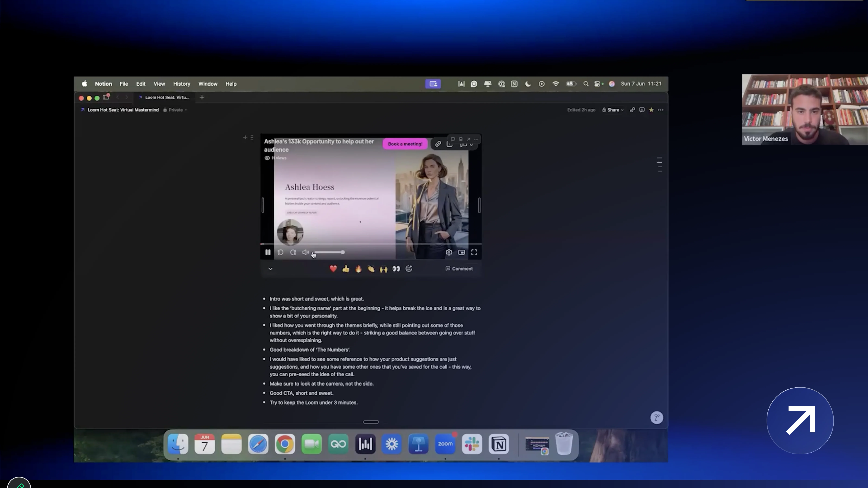
Task: Open the Notion page more options menu
Action: 661,110
